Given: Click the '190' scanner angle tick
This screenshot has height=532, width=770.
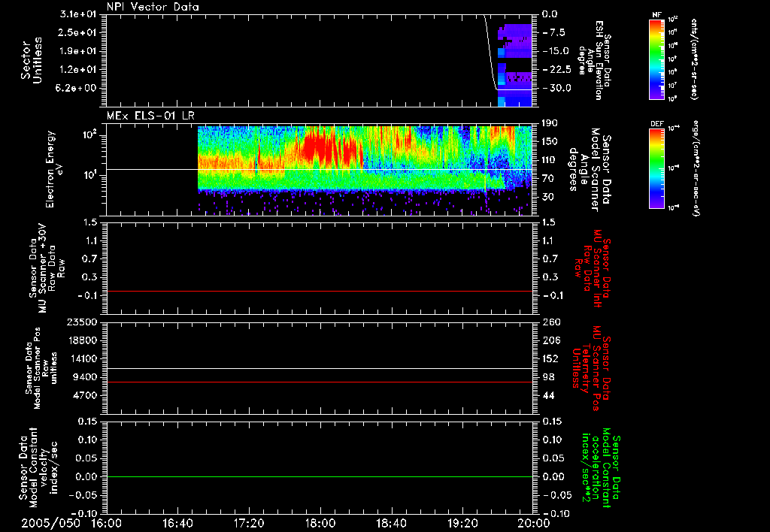Looking at the screenshot, I should (550, 123).
